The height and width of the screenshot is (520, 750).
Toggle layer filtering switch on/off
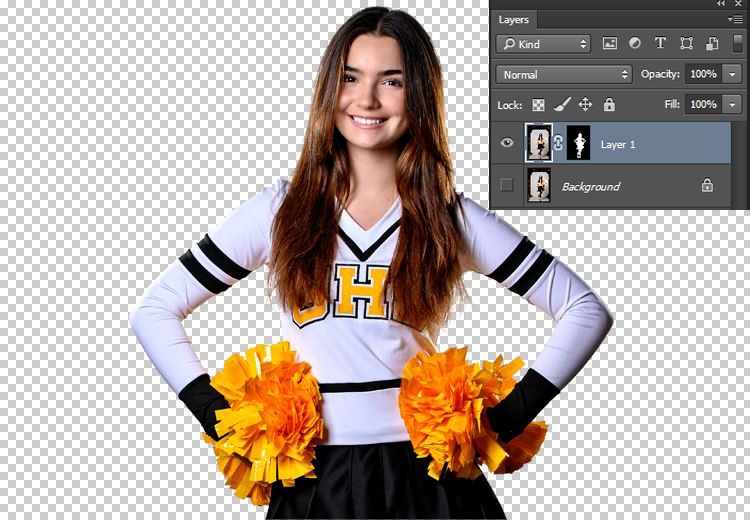tap(738, 43)
